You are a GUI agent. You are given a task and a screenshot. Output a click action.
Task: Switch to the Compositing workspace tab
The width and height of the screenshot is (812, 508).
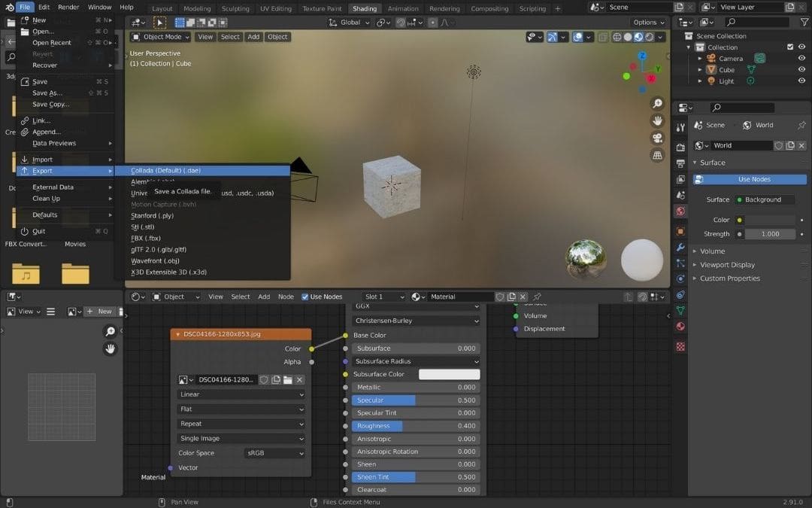point(489,8)
